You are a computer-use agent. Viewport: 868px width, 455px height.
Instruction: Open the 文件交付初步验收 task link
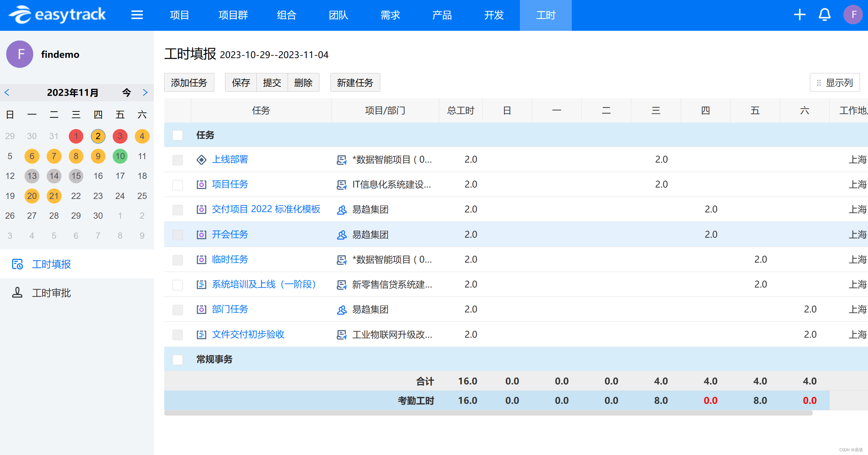(x=248, y=334)
